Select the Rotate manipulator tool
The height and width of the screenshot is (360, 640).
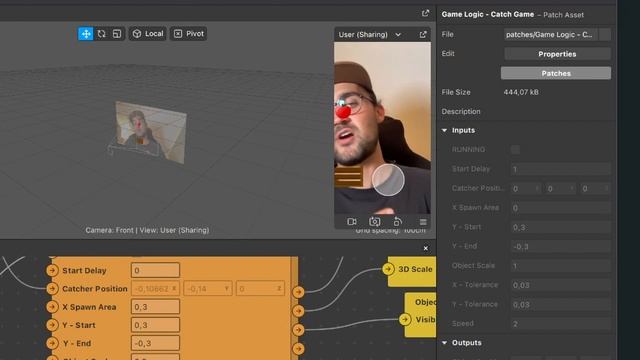click(x=101, y=34)
